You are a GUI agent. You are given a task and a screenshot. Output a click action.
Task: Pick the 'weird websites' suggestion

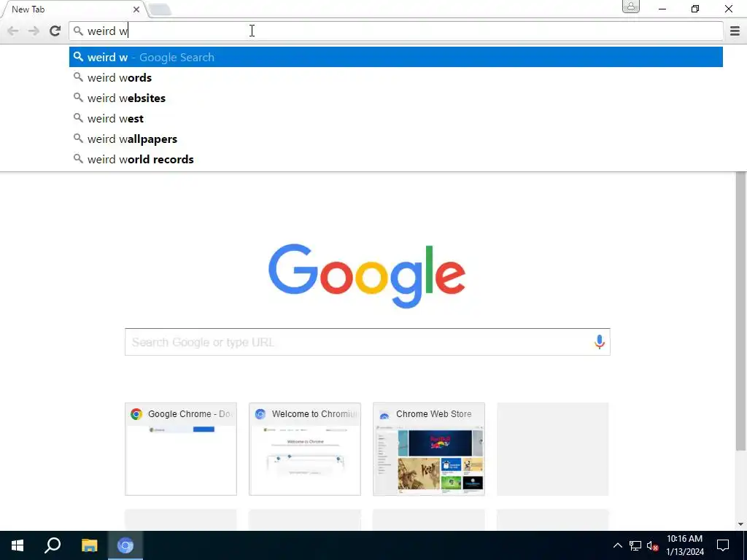click(396, 98)
